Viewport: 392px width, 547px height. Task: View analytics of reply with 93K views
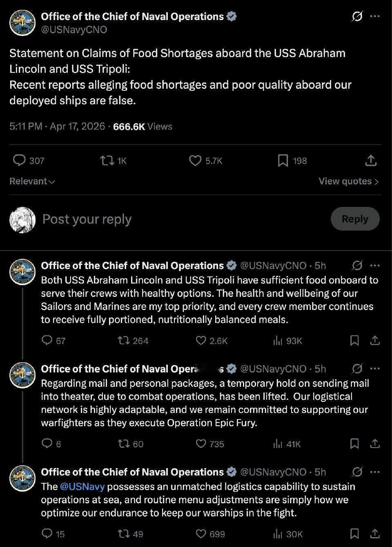(x=278, y=341)
